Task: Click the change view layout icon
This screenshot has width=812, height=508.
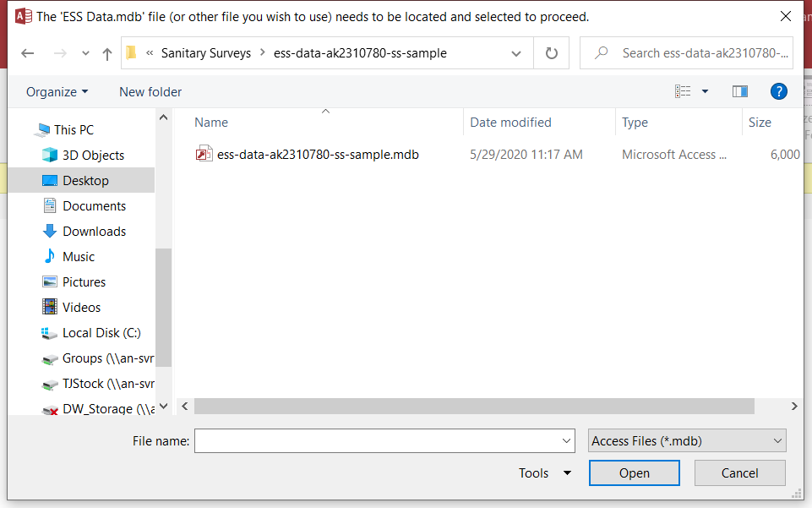Action: click(x=684, y=91)
